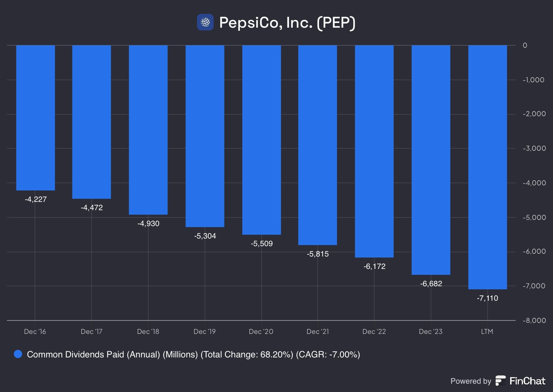Open the FinChat link text
The width and height of the screenshot is (553, 392).
pos(527,381)
